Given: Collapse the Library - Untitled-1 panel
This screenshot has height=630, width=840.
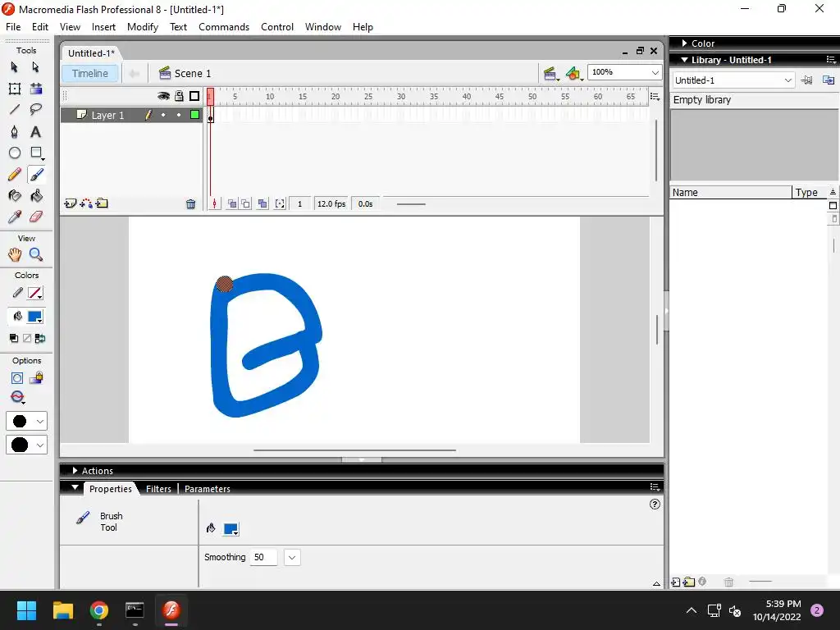Looking at the screenshot, I should pyautogui.click(x=685, y=59).
